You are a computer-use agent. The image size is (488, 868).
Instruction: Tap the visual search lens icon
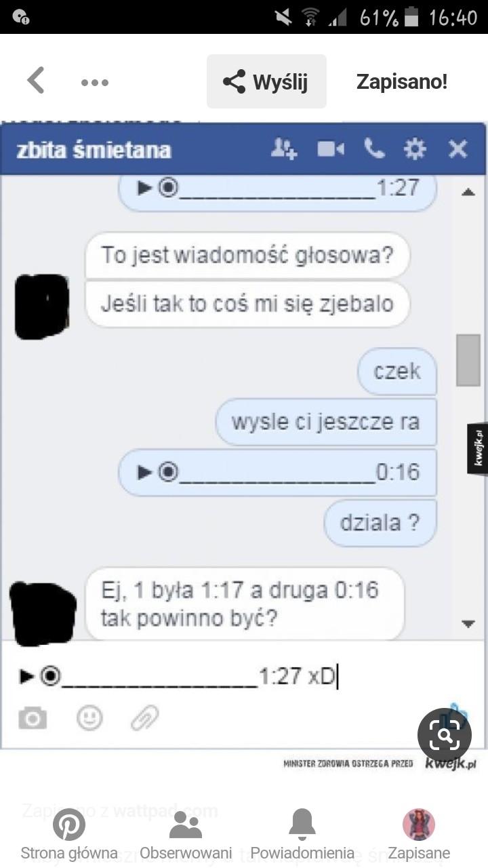click(445, 735)
